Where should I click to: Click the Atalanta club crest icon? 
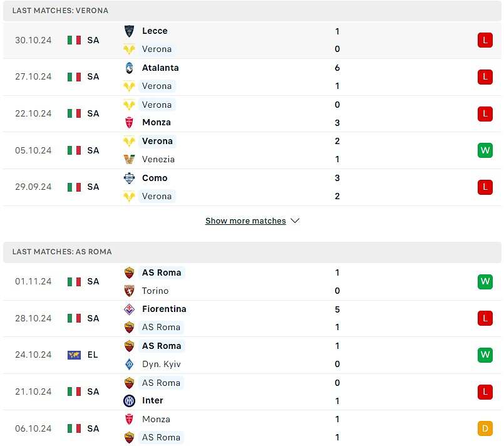click(129, 68)
